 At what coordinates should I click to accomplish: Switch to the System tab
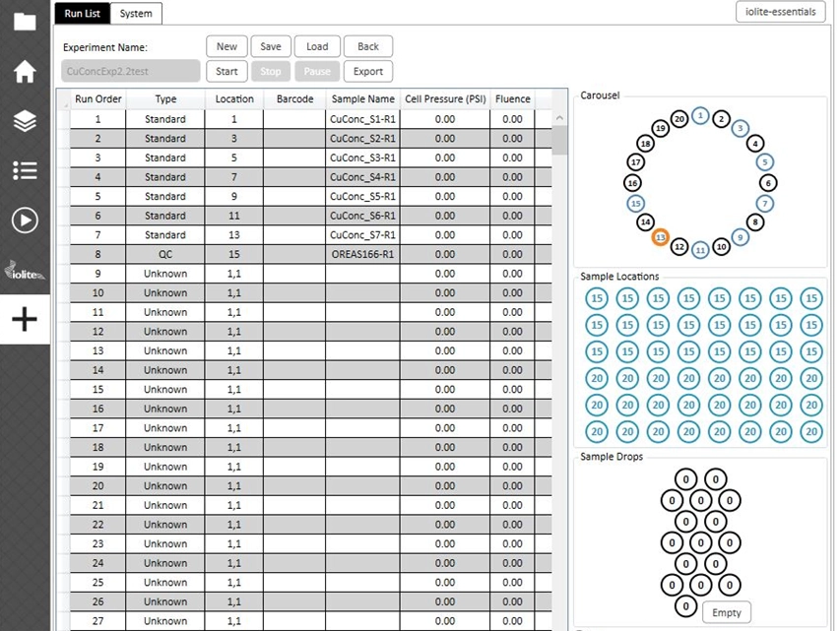coord(136,14)
